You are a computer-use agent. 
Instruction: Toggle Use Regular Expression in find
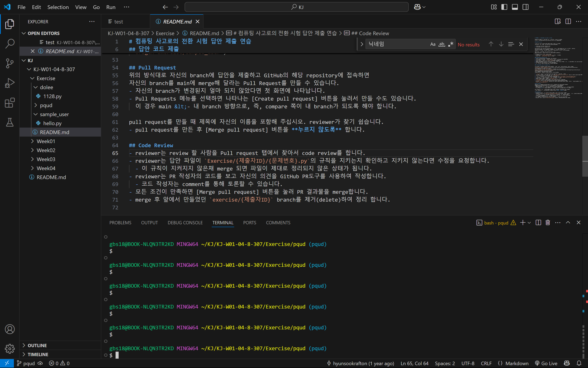coord(451,44)
